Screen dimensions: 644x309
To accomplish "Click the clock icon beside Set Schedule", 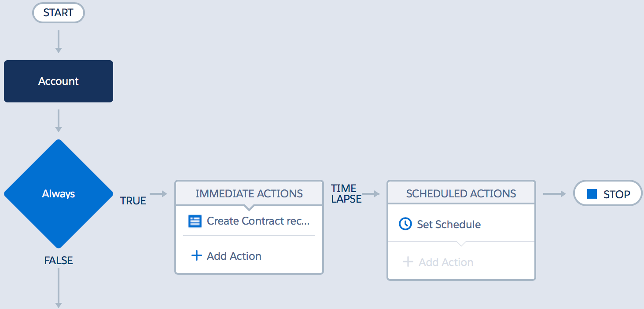I will tap(405, 224).
